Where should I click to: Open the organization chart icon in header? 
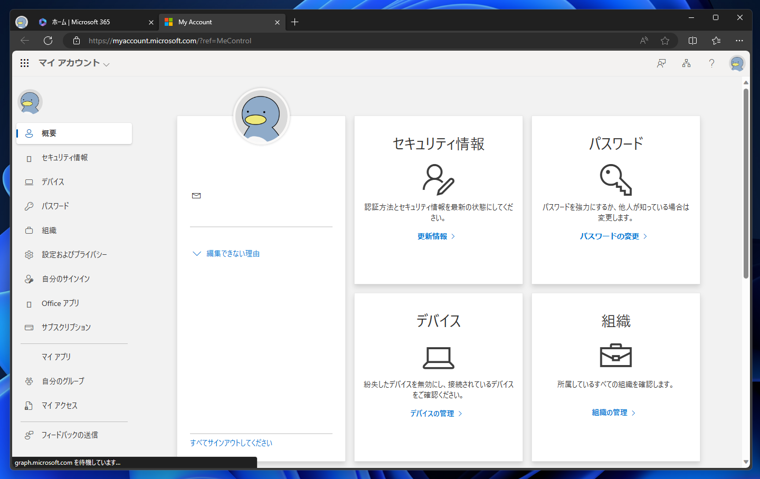(x=686, y=63)
